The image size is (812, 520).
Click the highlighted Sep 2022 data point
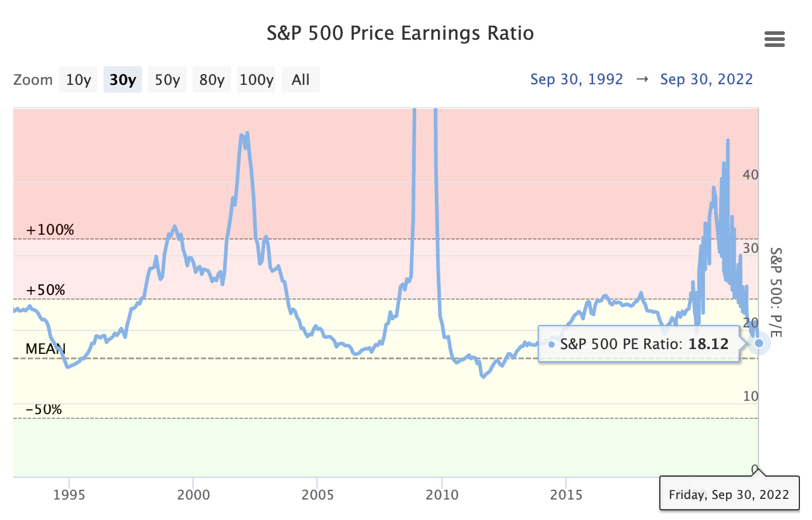(x=758, y=343)
